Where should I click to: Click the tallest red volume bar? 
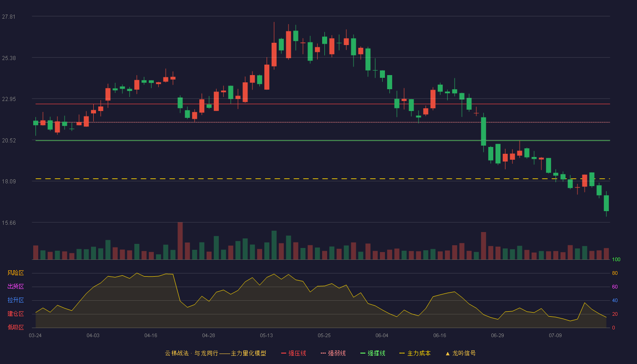click(x=180, y=241)
